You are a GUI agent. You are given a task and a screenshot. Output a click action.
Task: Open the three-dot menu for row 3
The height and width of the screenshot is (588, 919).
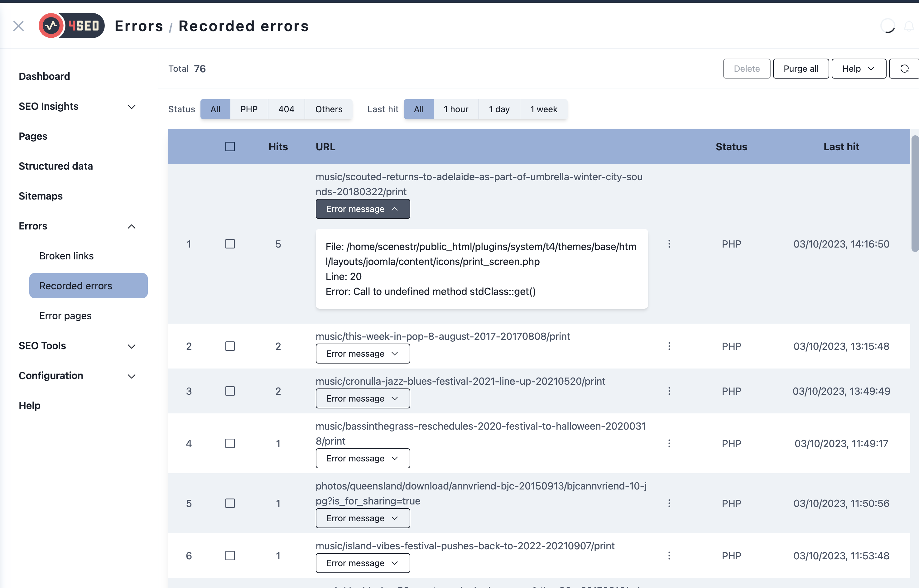pos(669,391)
